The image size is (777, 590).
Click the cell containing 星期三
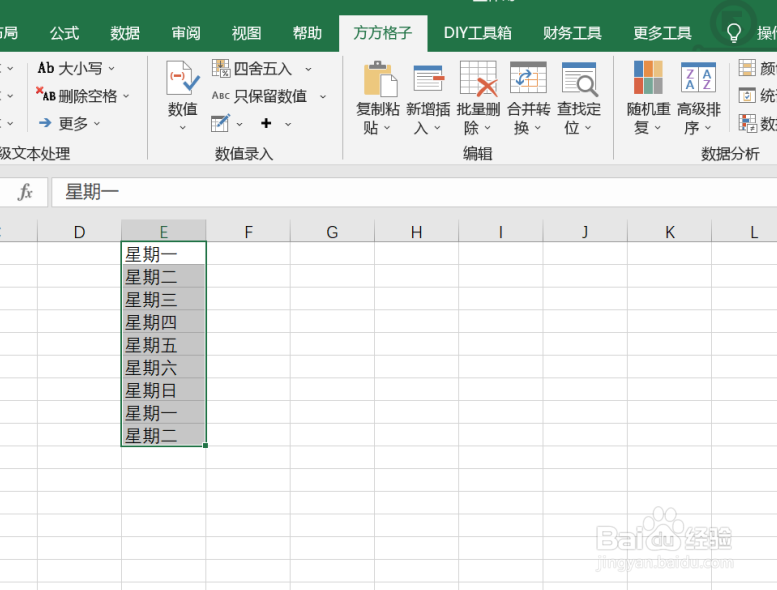click(164, 299)
